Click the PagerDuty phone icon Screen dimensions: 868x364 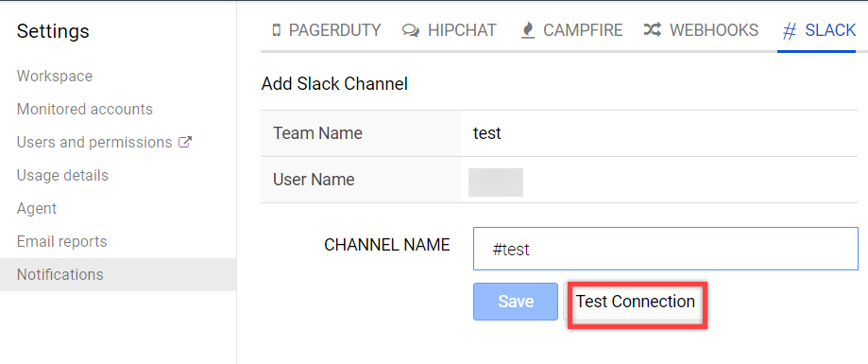pos(277,30)
